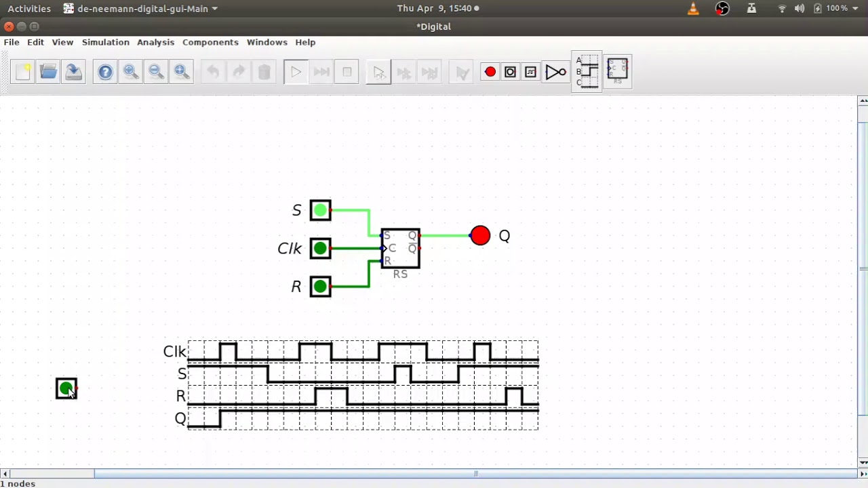Open the Help menu

click(x=305, y=42)
